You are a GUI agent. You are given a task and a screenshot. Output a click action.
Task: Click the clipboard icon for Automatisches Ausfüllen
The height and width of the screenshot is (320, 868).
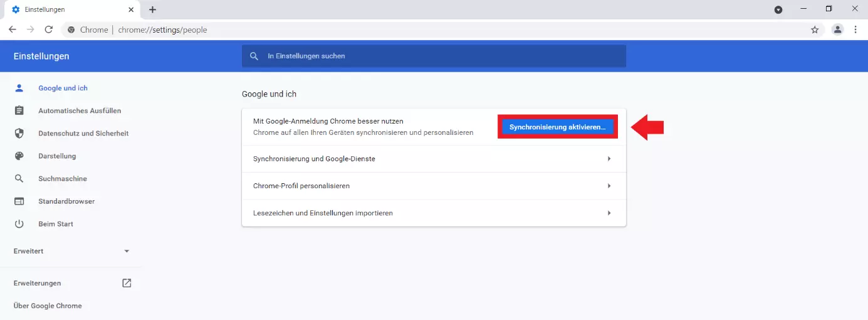(x=19, y=110)
